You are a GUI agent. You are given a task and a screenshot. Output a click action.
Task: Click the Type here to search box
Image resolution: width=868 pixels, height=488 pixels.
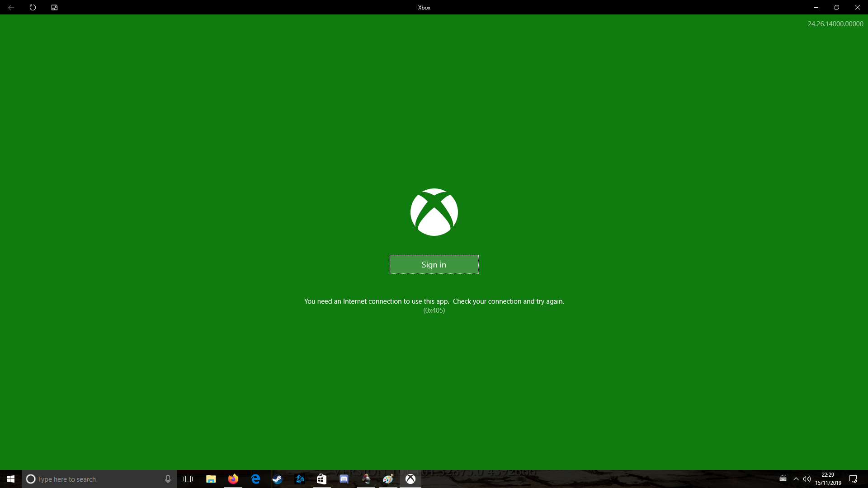click(99, 479)
